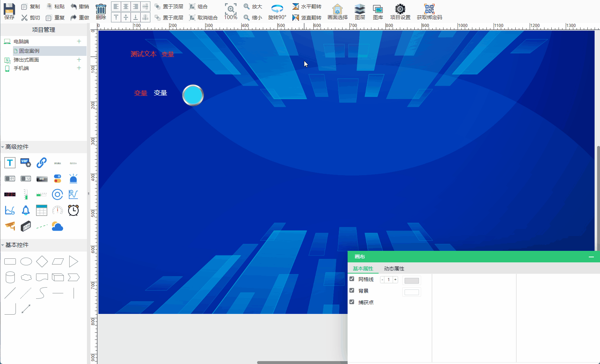The image size is (600, 364).
Task: Click 置于底层 send to back
Action: [169, 18]
